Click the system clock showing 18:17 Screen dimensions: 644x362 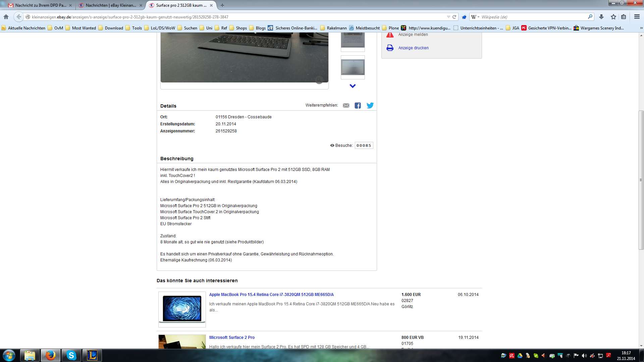tap(626, 356)
